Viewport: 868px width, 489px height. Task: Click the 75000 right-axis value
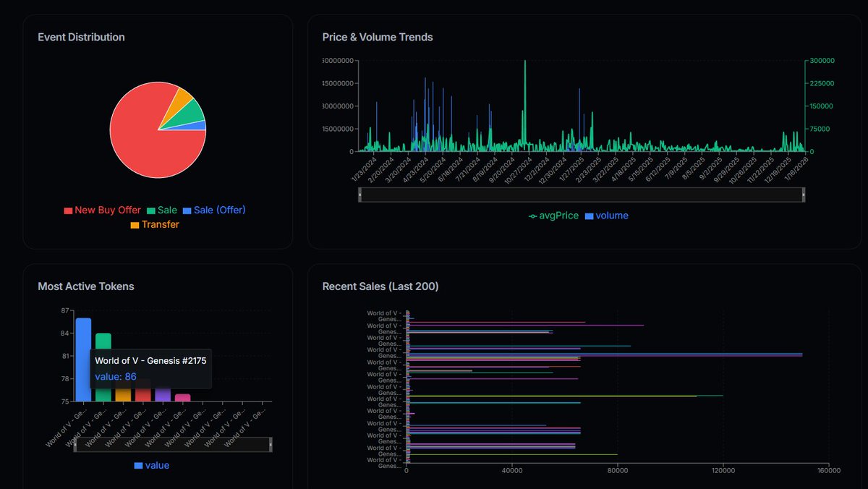point(820,129)
